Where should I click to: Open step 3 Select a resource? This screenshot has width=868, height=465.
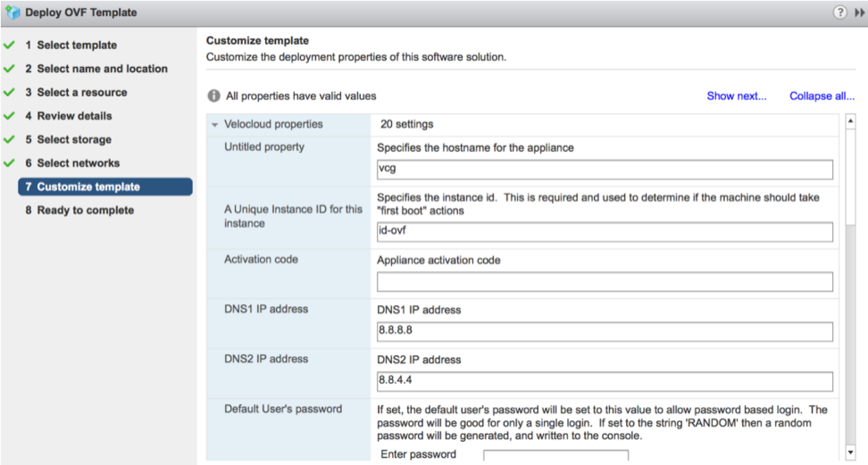82,93
